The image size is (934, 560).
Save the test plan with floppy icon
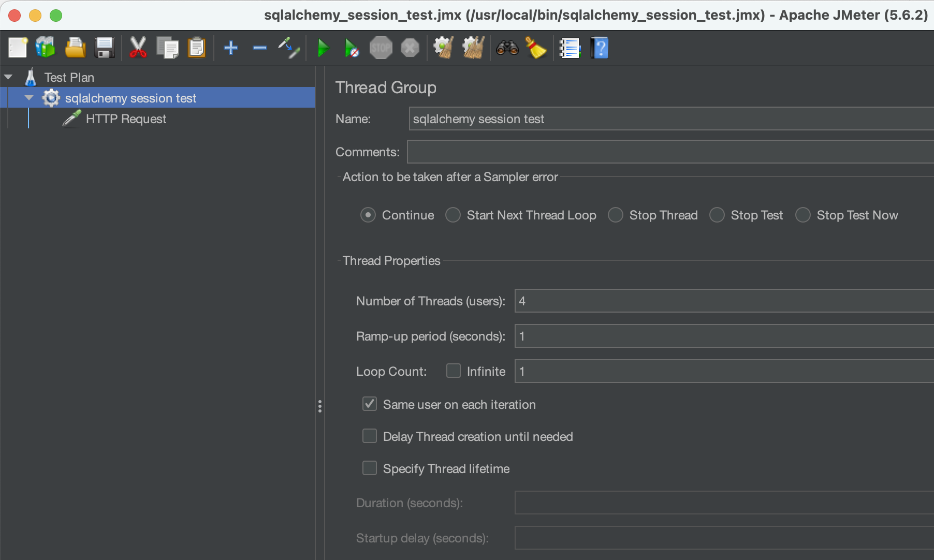pyautogui.click(x=105, y=48)
